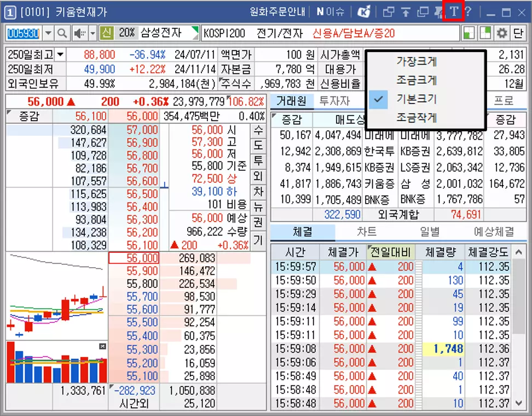
Task: Click the 신용A/담보A/증20 text
Action: (x=354, y=33)
